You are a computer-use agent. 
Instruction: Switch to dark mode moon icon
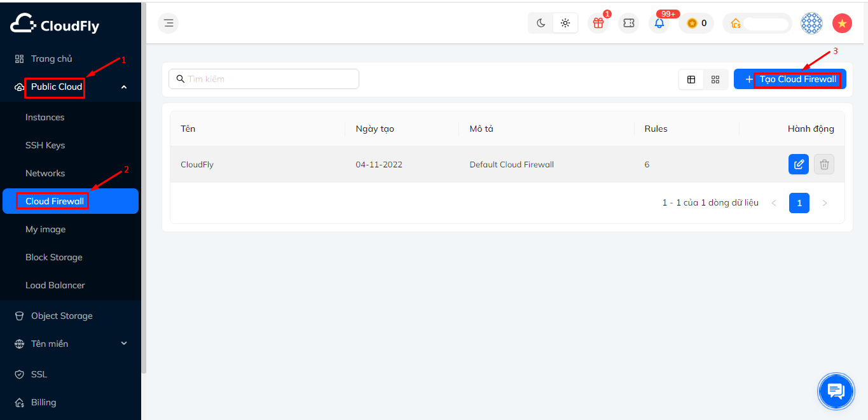pyautogui.click(x=541, y=24)
